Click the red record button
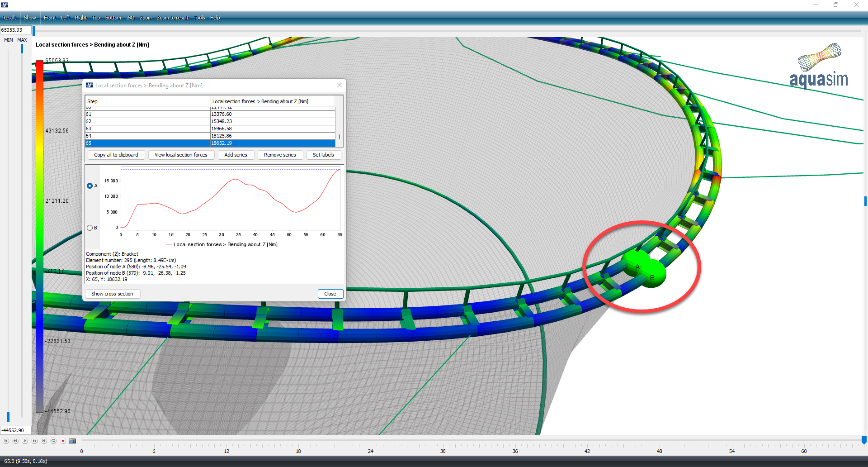Viewport: 868px width, 467px height. pyautogui.click(x=63, y=441)
